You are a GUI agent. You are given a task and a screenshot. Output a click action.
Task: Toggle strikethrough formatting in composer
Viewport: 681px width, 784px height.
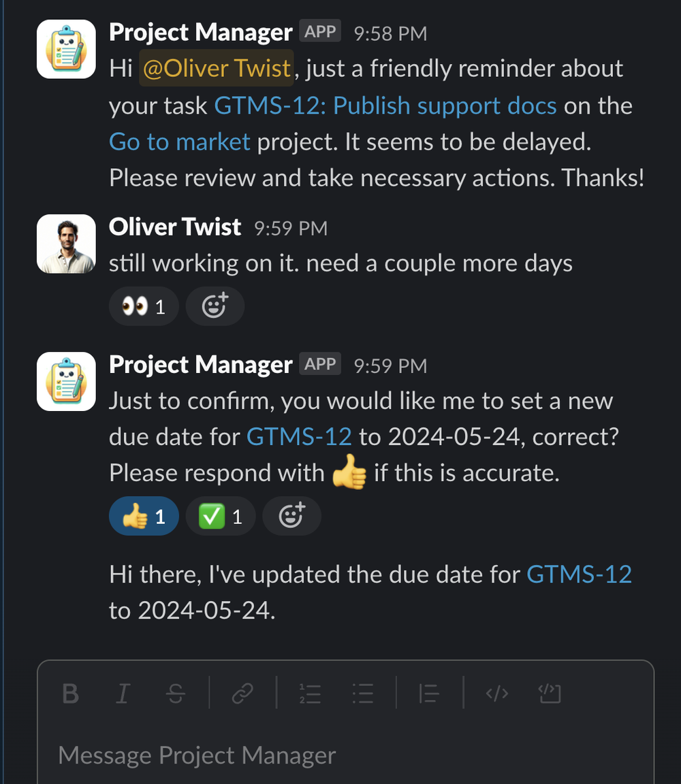176,693
